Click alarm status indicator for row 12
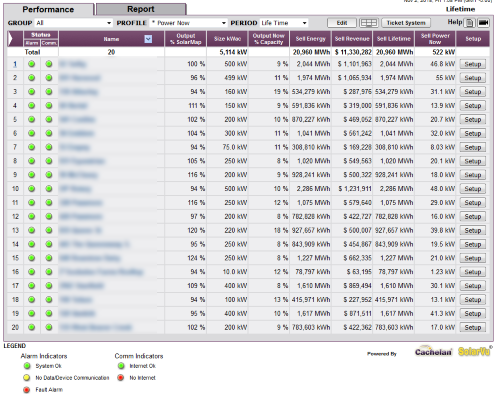This screenshot has height=397, width=495. [32, 216]
